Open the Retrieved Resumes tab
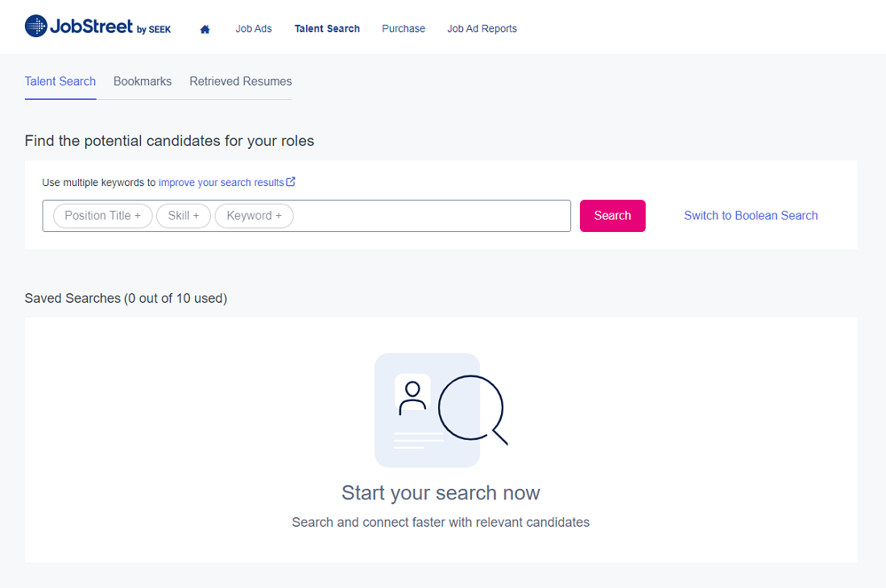 click(241, 81)
